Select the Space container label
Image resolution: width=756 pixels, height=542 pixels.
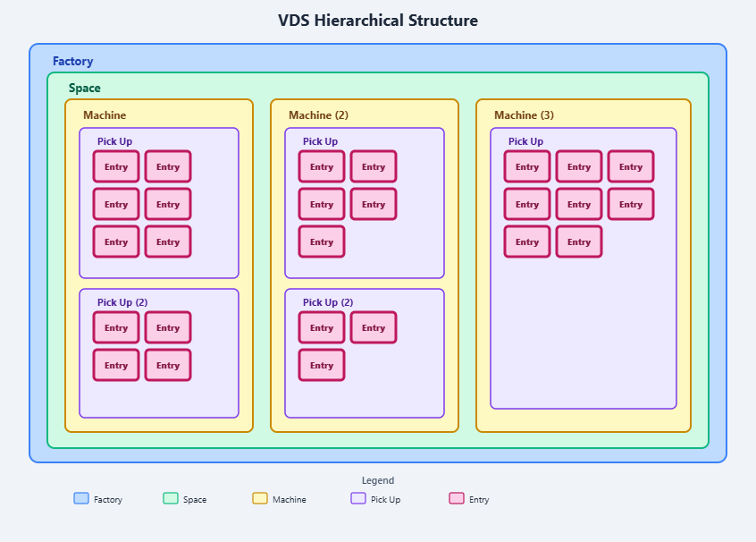(x=84, y=89)
